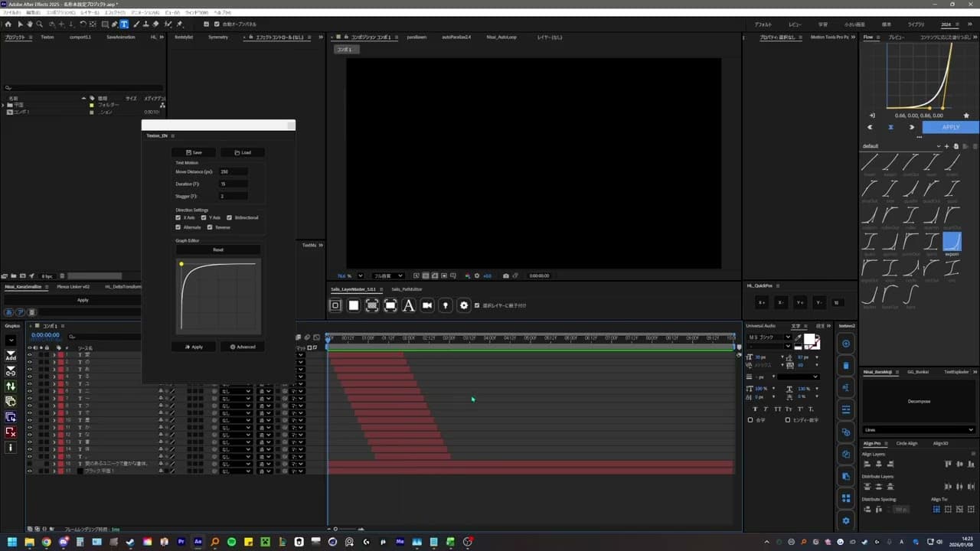Image resolution: width=980 pixels, height=551 pixels.
Task: Click the text creation A icon in Sails_LayerMaster
Action: point(408,305)
